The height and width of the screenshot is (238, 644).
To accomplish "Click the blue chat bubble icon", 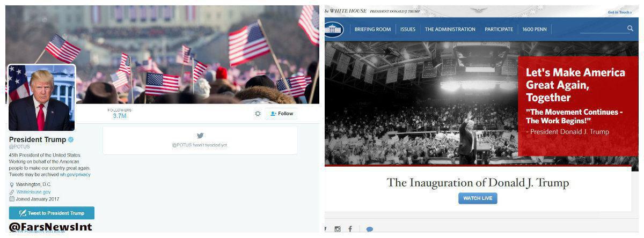I will (369, 229).
